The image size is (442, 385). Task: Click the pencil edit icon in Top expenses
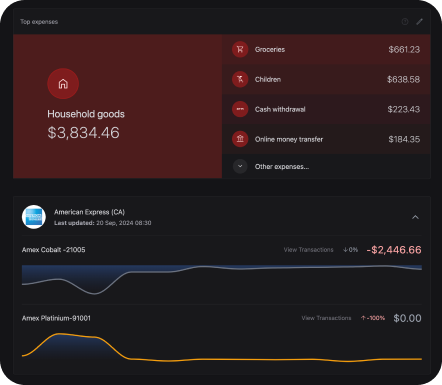(x=419, y=22)
